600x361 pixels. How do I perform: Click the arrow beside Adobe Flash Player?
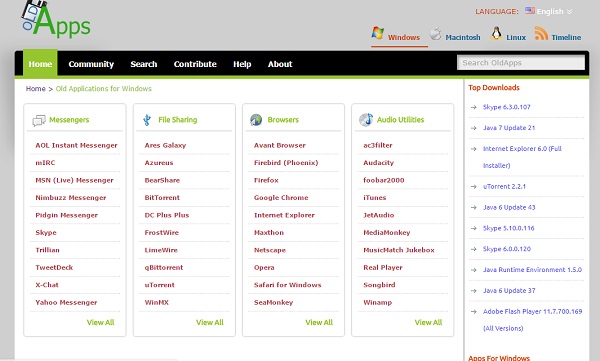pyautogui.click(x=474, y=312)
